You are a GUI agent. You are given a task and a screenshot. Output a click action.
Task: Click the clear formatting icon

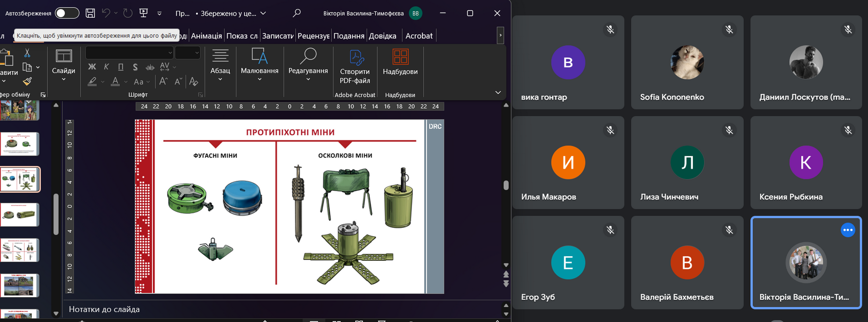pyautogui.click(x=194, y=82)
